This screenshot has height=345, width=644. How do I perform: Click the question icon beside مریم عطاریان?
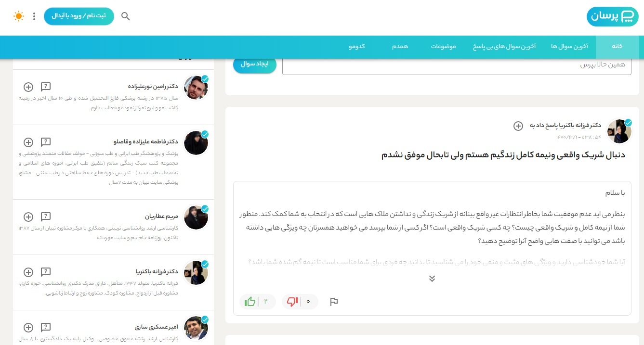click(x=46, y=217)
